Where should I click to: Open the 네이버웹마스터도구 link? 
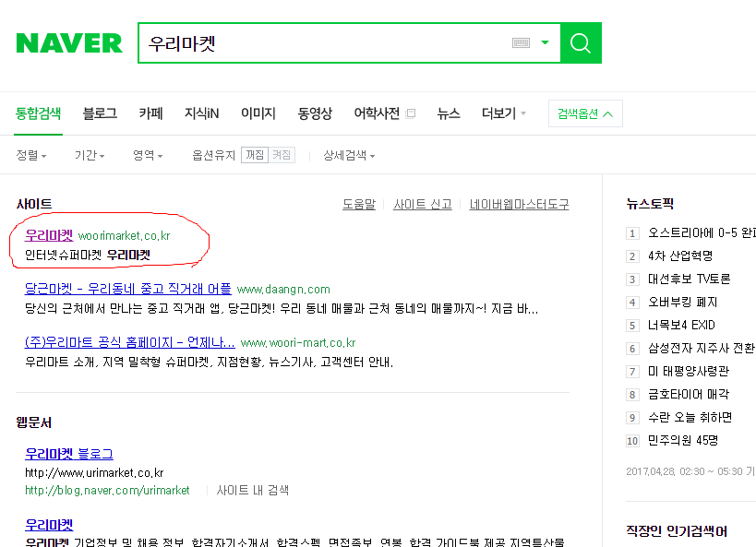[520, 205]
